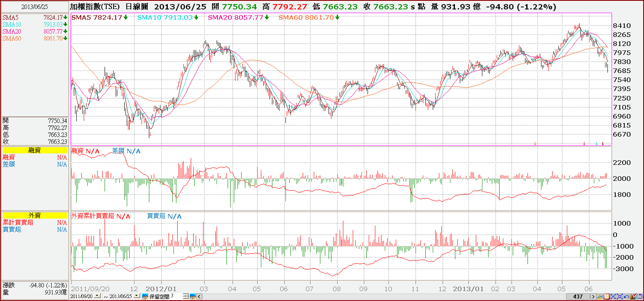644x301 pixels.
Task: Click the 買賣超 row in the left panel
Action: [x=35, y=229]
